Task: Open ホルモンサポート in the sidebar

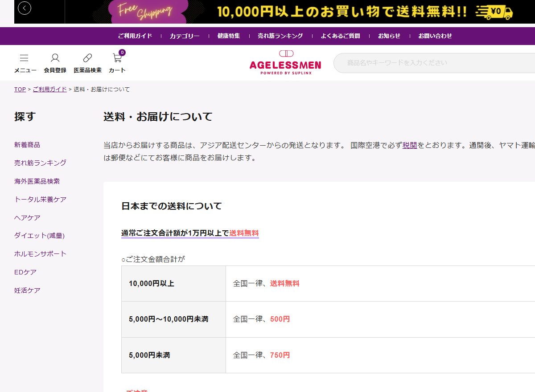Action: 40,254
